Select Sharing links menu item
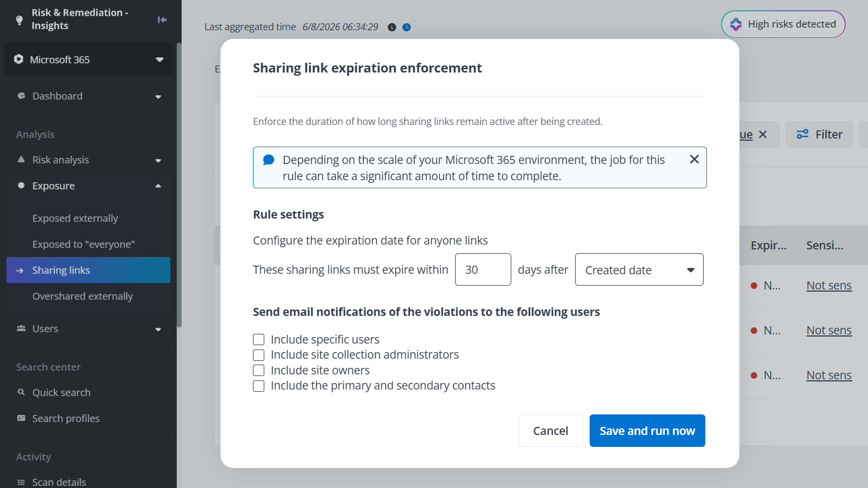The height and width of the screenshot is (488, 868). tap(88, 270)
